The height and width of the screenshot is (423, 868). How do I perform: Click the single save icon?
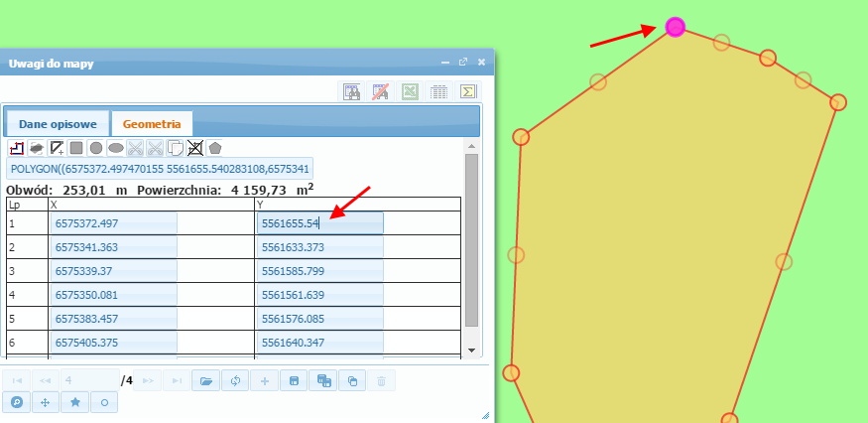pos(294,381)
